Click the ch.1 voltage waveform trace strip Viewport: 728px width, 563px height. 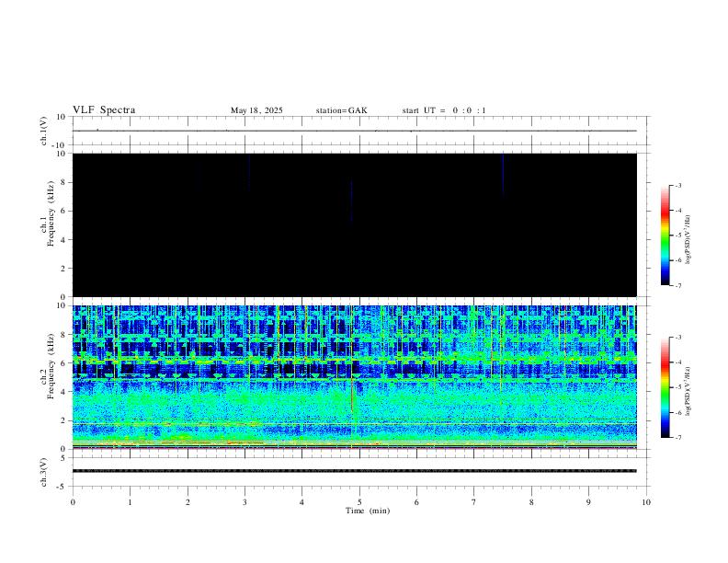click(x=355, y=131)
